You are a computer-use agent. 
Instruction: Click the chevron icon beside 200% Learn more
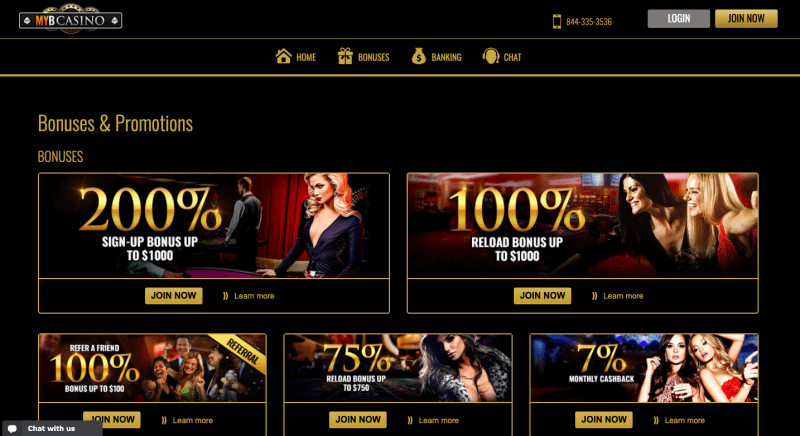pyautogui.click(x=226, y=296)
